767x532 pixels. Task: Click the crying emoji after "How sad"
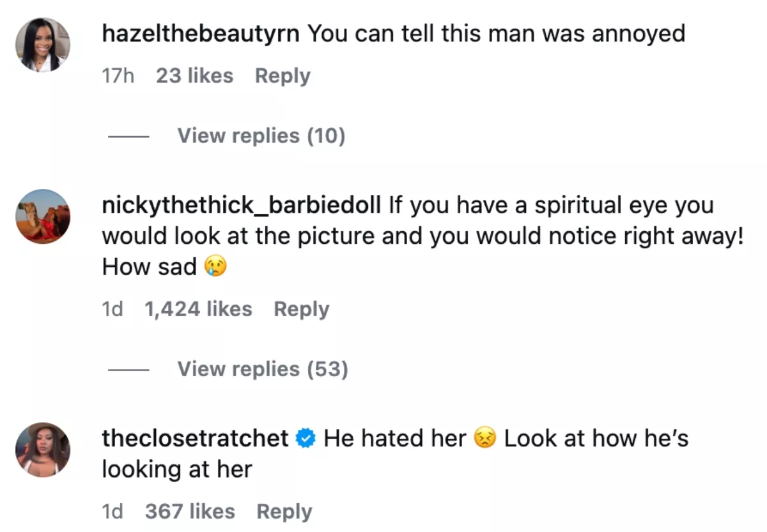click(216, 268)
